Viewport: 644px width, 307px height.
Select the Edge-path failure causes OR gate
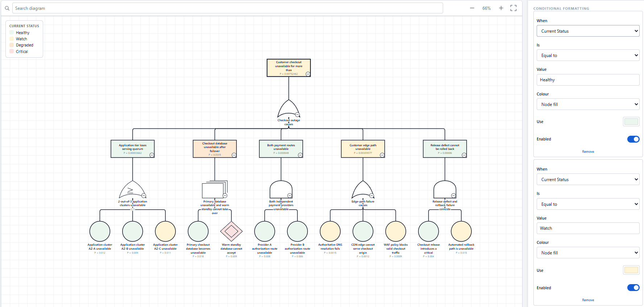(x=363, y=189)
